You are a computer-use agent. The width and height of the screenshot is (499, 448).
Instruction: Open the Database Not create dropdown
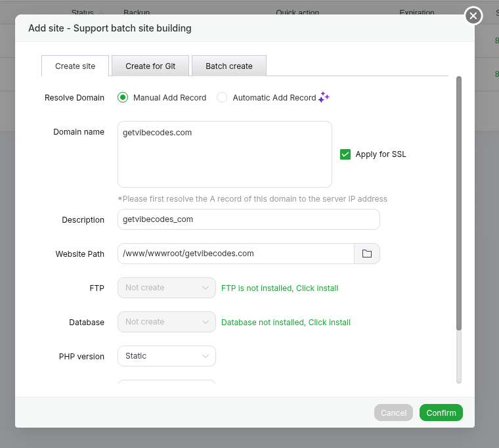click(166, 322)
